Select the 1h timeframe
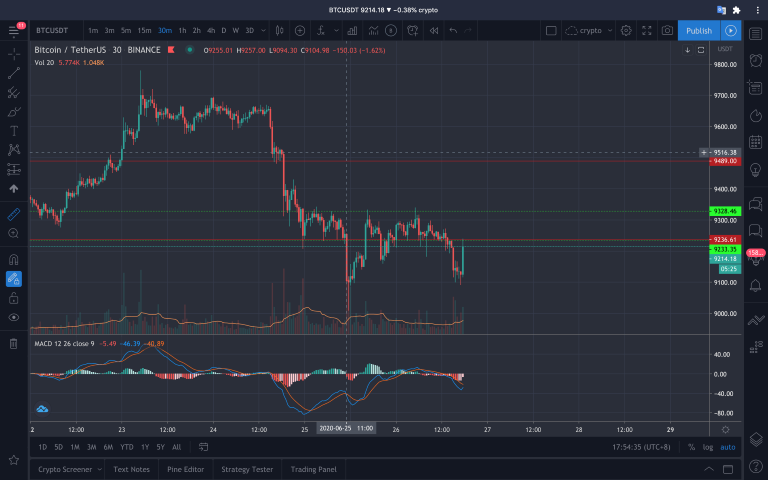Screen dimensions: 768x480 coord(182,31)
